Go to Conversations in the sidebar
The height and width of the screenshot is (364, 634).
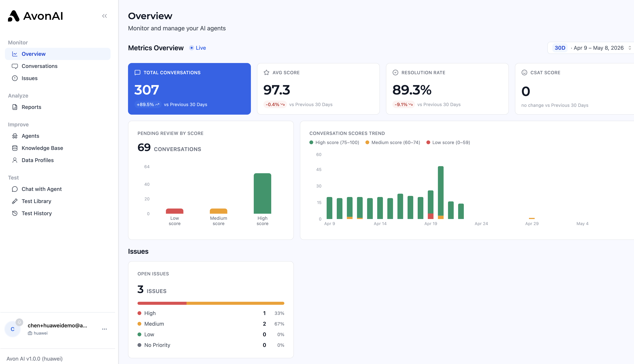[x=58, y=66]
